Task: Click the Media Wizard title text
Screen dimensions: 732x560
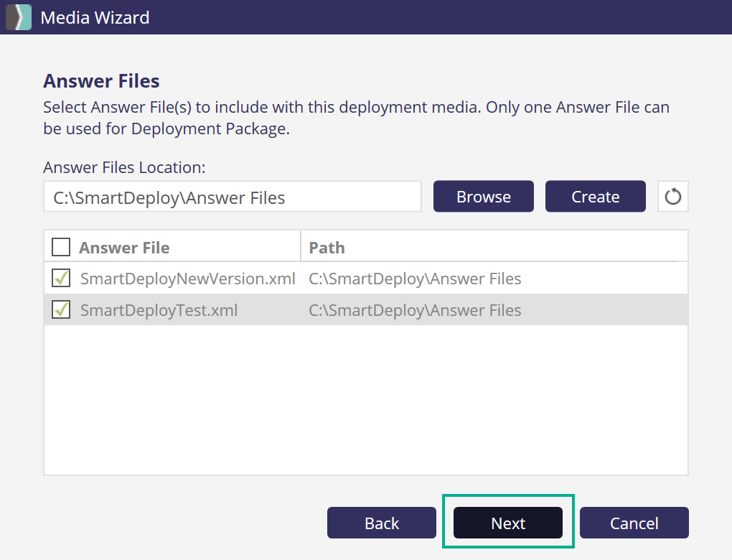Action: tap(95, 17)
